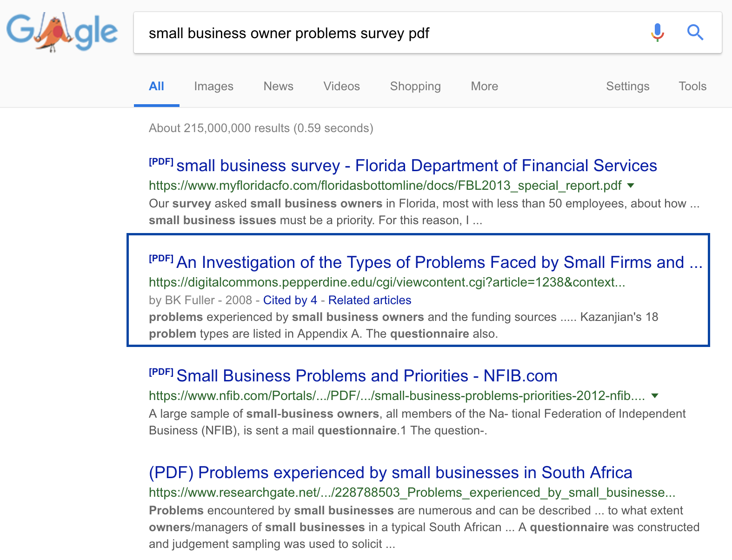Click the Google doodle logo

(62, 33)
